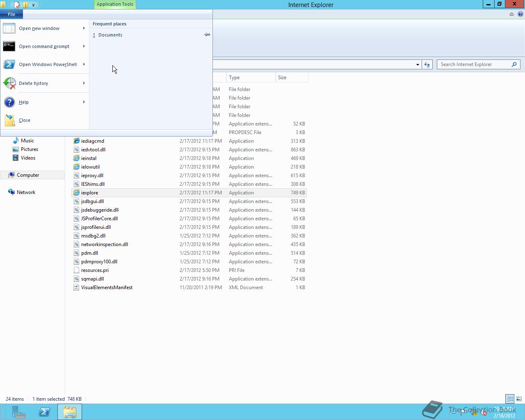This screenshot has width=525, height=420.
Task: Select Help in the File menu
Action: [45, 102]
